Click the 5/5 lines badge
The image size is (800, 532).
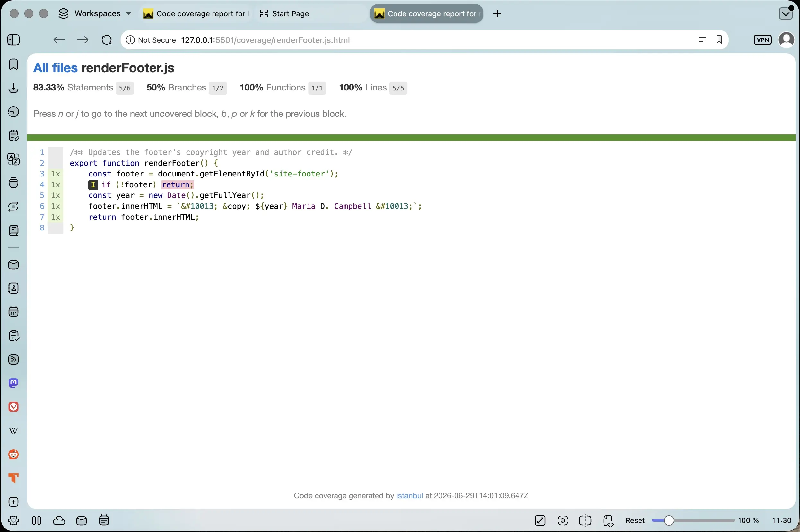pos(398,88)
